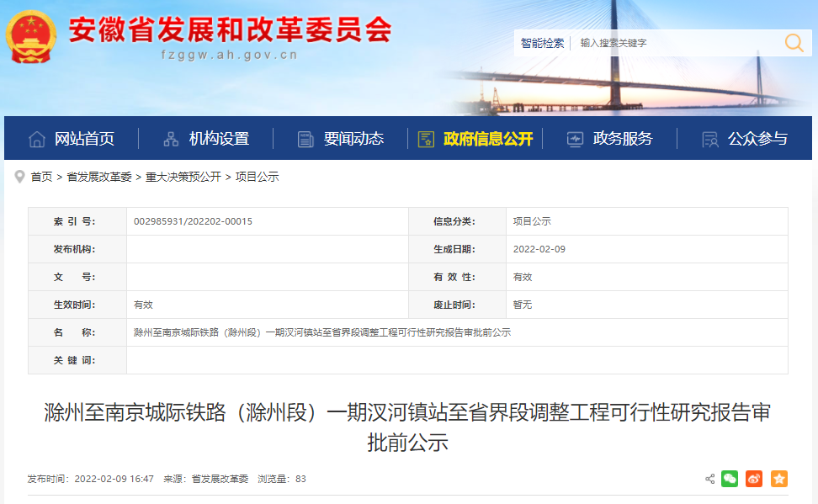
Task: Click the fzggw.ah.gov.cn URL text
Action: (x=230, y=55)
